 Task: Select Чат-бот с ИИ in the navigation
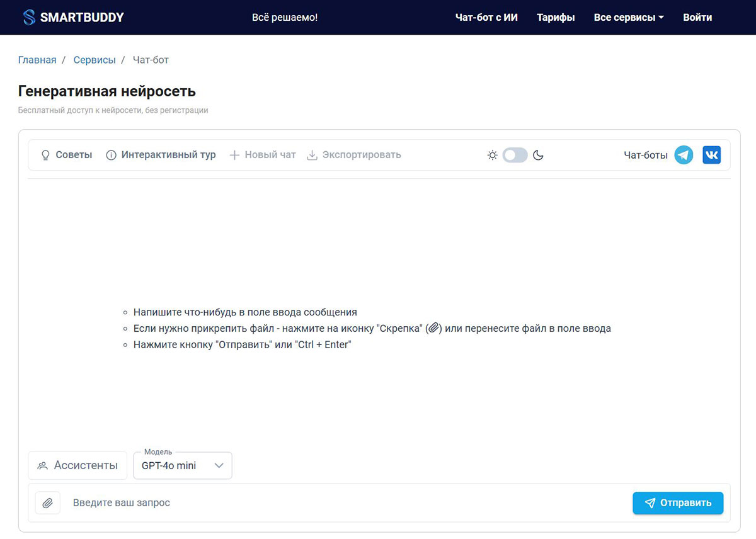487,17
